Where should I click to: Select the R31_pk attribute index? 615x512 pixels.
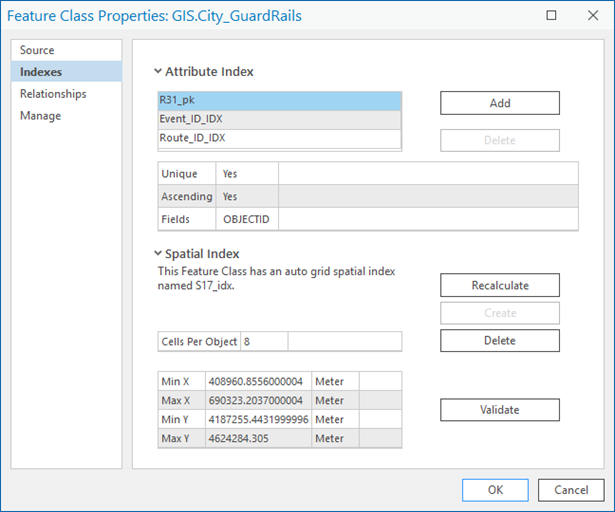[x=280, y=101]
